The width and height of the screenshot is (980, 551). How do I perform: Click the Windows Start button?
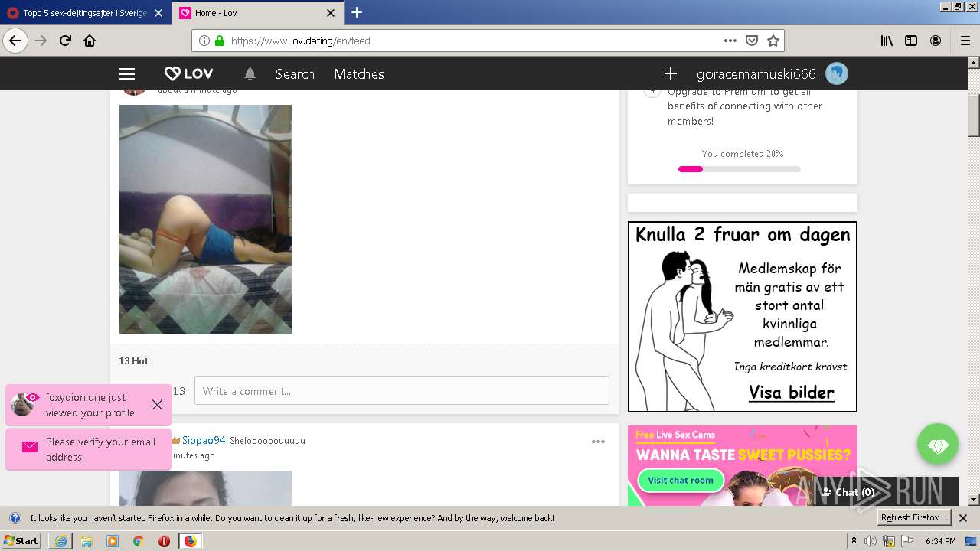[21, 541]
